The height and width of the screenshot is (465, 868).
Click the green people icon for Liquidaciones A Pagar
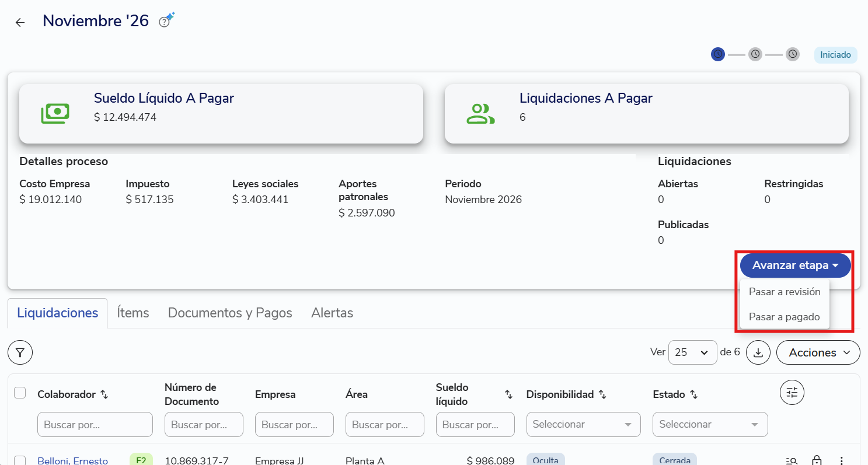(480, 113)
